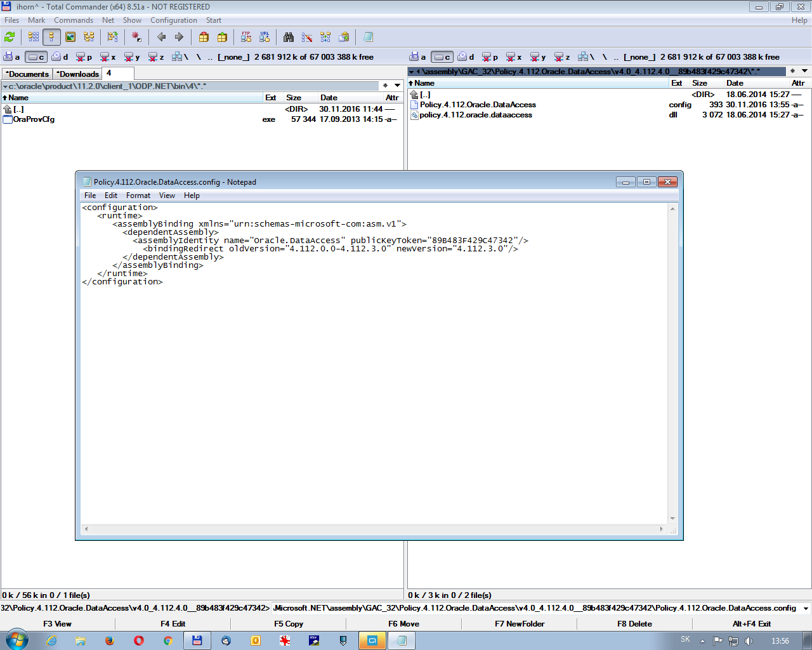Screen dimensions: 812x650
Task: Open Windows Start button
Action: point(17,640)
